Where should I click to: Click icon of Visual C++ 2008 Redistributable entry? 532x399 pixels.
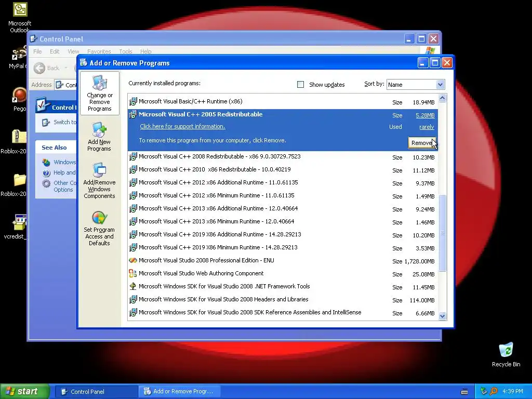click(133, 156)
